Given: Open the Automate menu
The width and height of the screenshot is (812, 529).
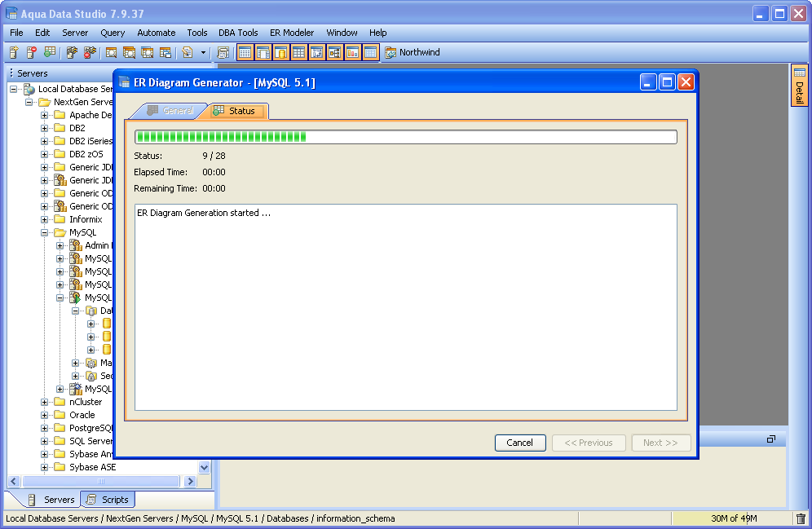Looking at the screenshot, I should pos(157,33).
